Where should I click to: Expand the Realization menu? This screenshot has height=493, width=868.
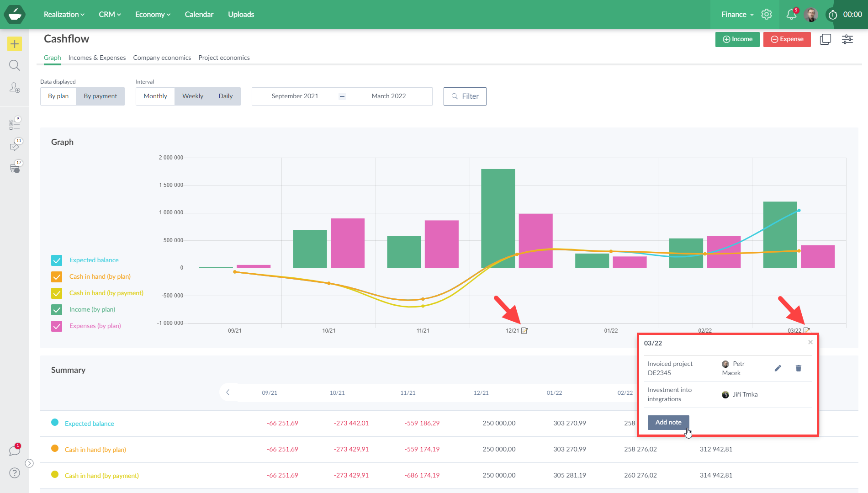click(x=64, y=15)
